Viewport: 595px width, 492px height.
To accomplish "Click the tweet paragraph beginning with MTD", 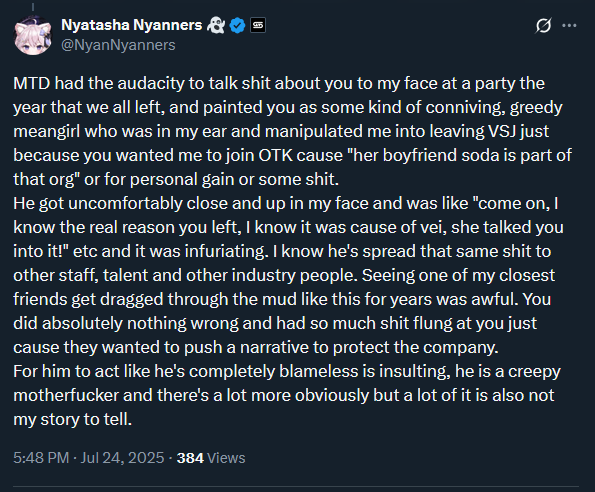I will point(292,131).
